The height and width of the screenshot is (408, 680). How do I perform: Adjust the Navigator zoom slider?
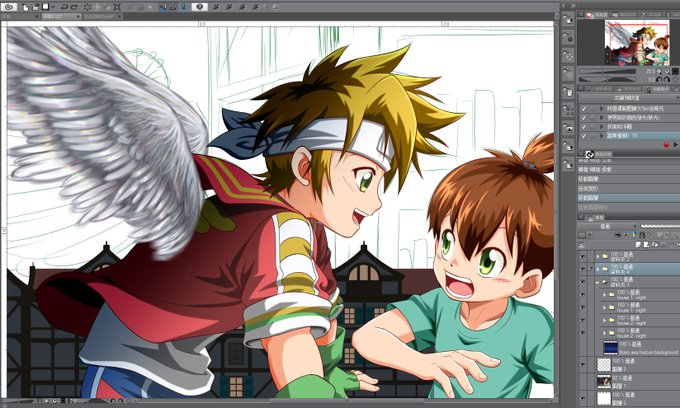pyautogui.click(x=607, y=71)
